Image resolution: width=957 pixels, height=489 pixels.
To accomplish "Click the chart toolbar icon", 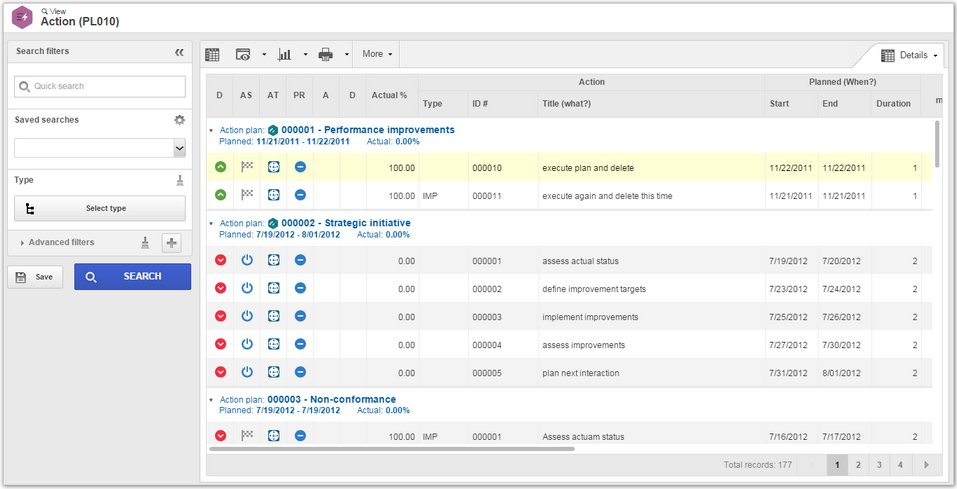I will coord(284,54).
